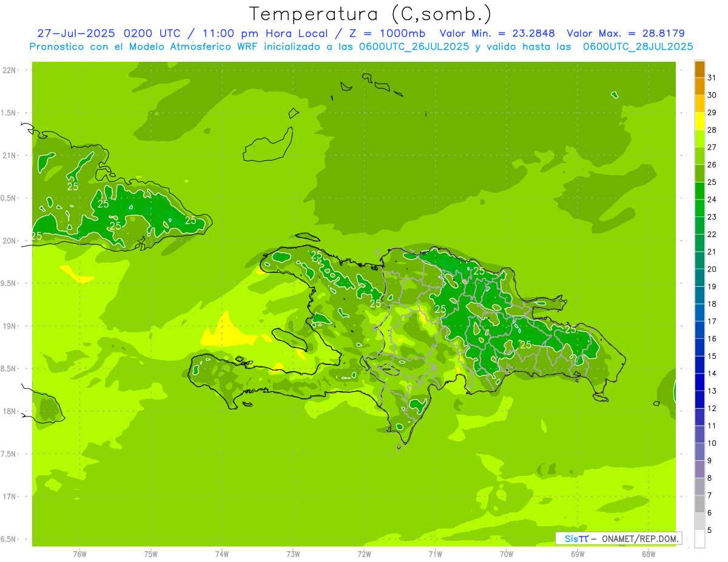Click the color bar label "17"

tap(712, 321)
